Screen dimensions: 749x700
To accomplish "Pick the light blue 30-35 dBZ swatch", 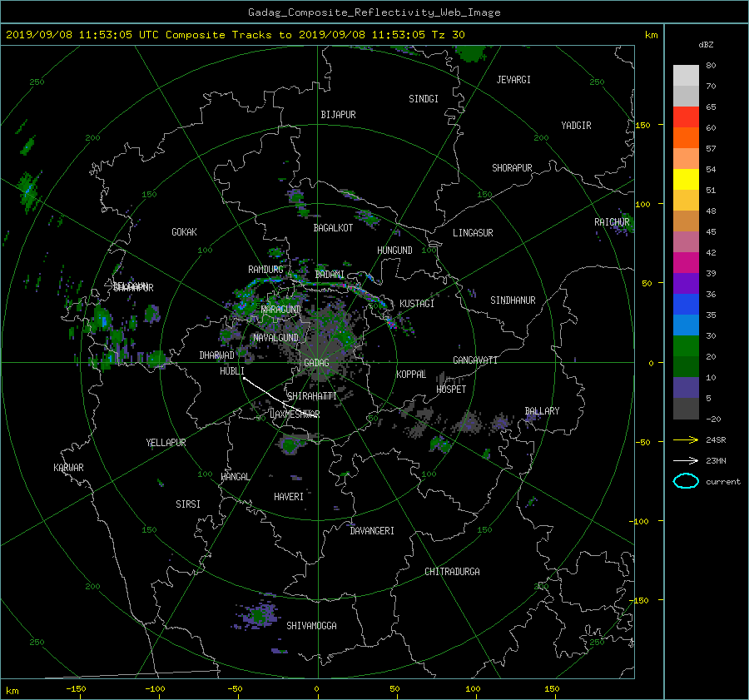I will coord(686,325).
